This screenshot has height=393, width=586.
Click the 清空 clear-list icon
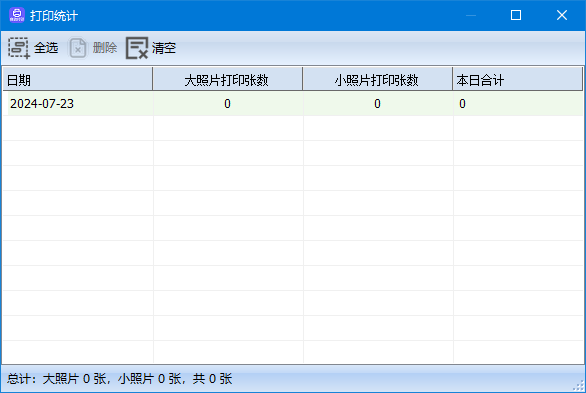tap(137, 48)
